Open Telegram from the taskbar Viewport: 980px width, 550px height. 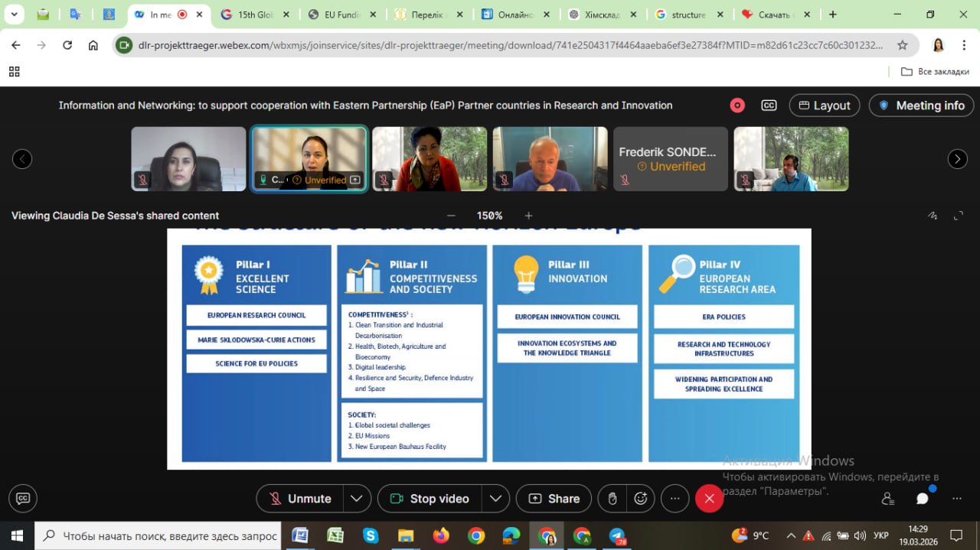617,535
